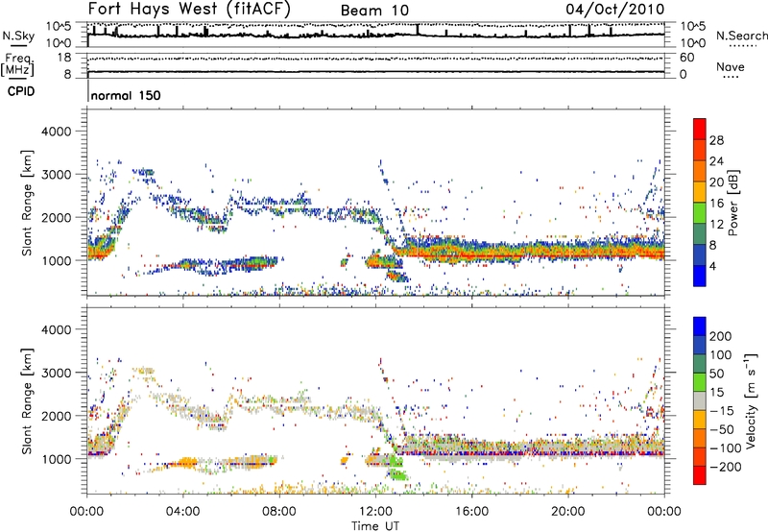Click the "18" frequency axis tick

(x=64, y=58)
